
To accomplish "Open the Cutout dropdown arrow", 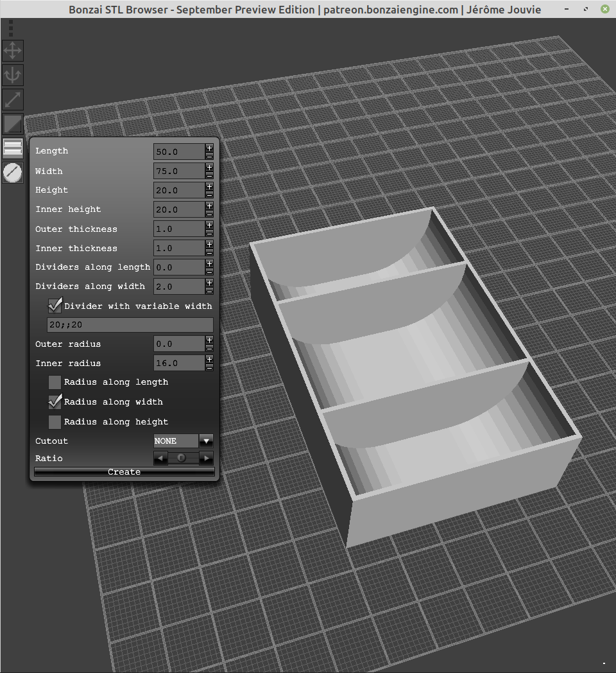I will tap(207, 441).
